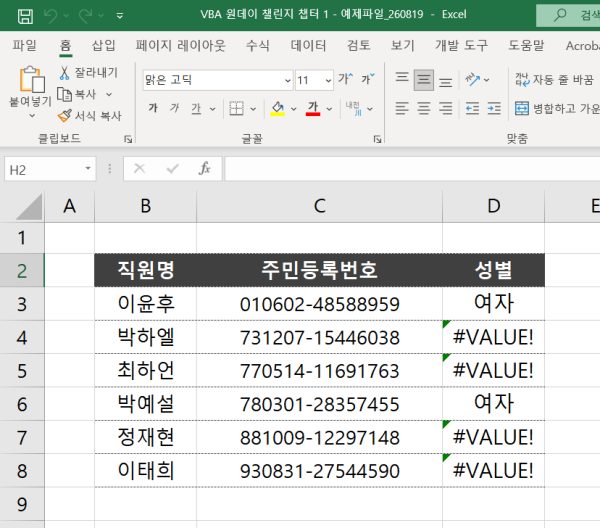Click the decrease indent icon
600x528 pixels.
473,109
